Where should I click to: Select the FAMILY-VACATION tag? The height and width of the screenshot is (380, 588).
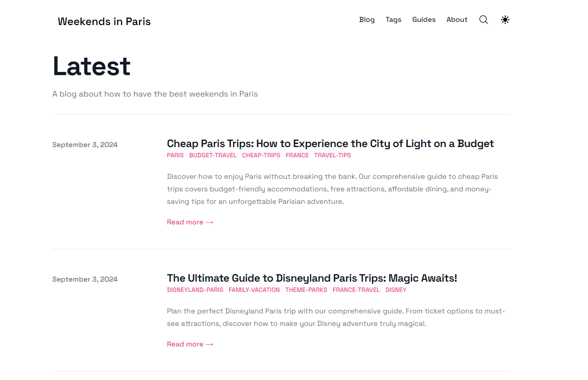click(x=254, y=290)
